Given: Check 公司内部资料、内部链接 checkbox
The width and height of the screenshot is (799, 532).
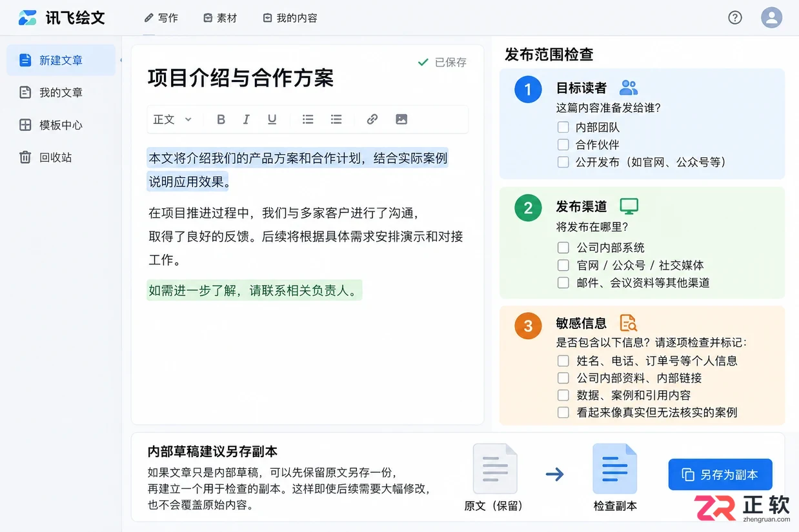Looking at the screenshot, I should (x=563, y=379).
